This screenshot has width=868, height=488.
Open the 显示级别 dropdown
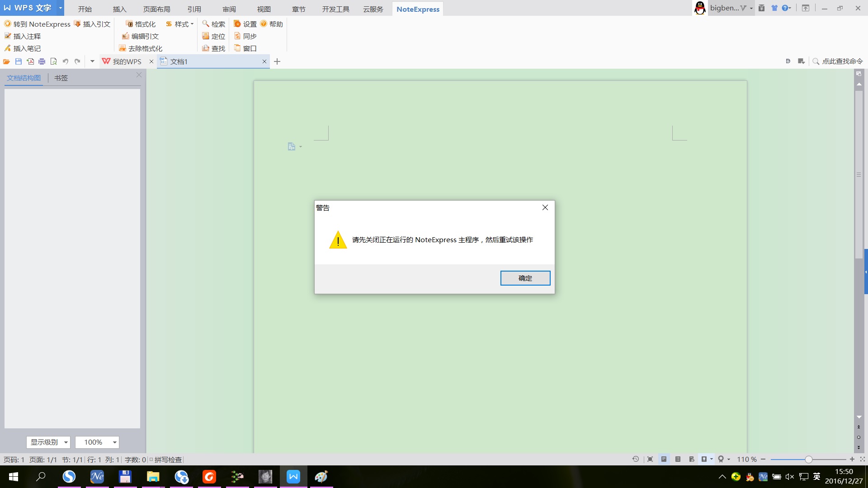coord(48,442)
